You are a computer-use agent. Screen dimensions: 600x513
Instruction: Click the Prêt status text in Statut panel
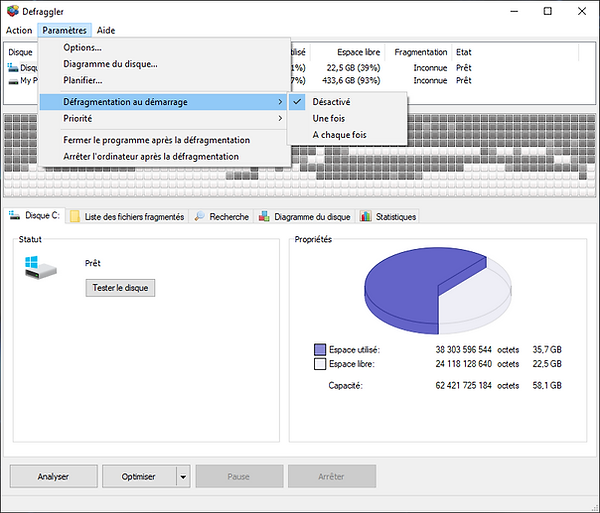pos(93,263)
